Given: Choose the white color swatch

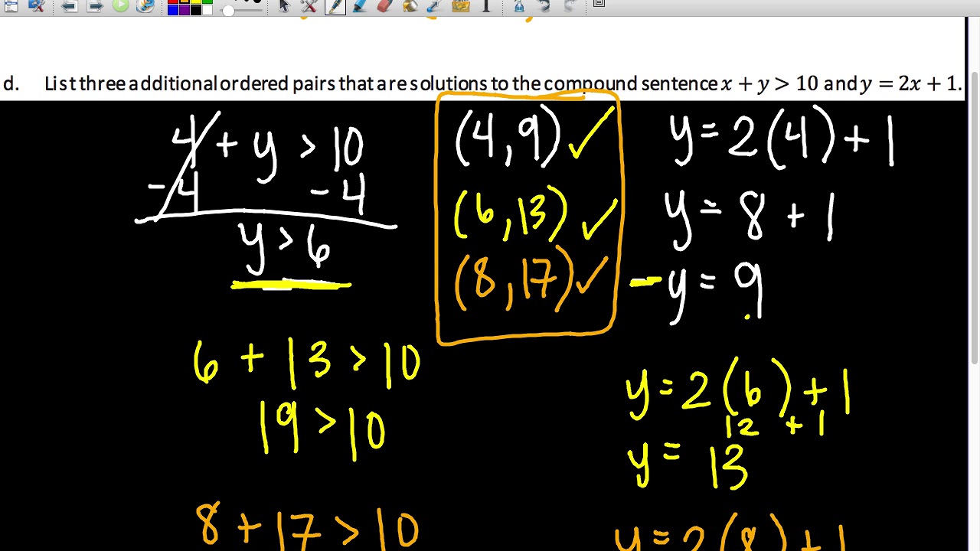Looking at the screenshot, I should 207,10.
